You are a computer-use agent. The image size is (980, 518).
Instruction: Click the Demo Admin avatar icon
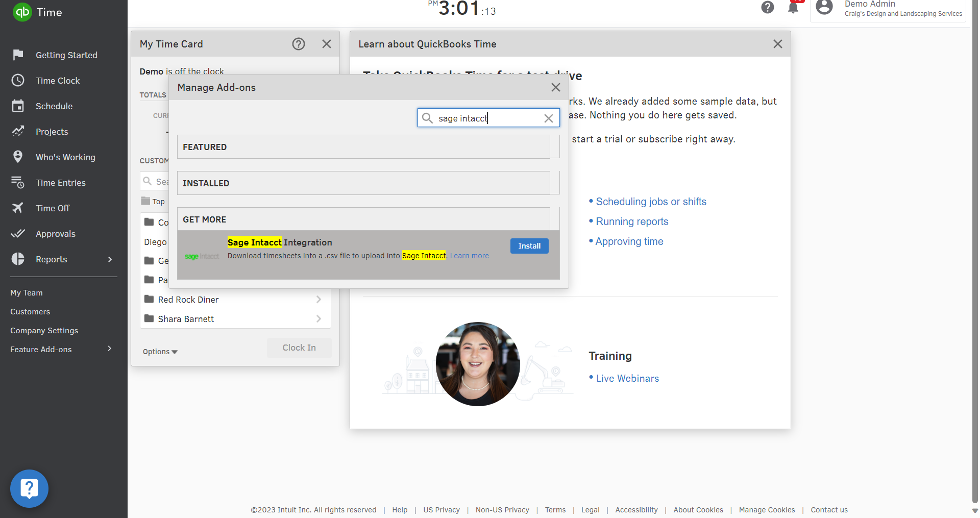coord(824,7)
